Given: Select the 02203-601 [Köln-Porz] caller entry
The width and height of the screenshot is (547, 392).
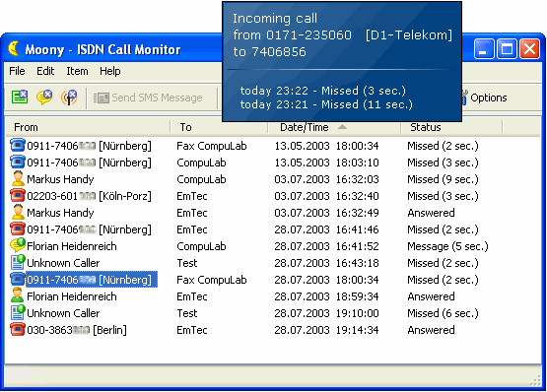Looking at the screenshot, I should click(x=89, y=196).
